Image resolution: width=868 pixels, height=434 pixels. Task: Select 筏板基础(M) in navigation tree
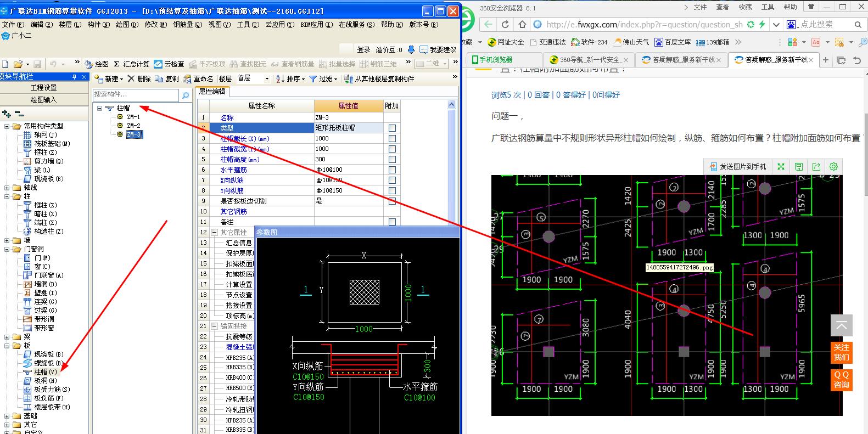47,144
